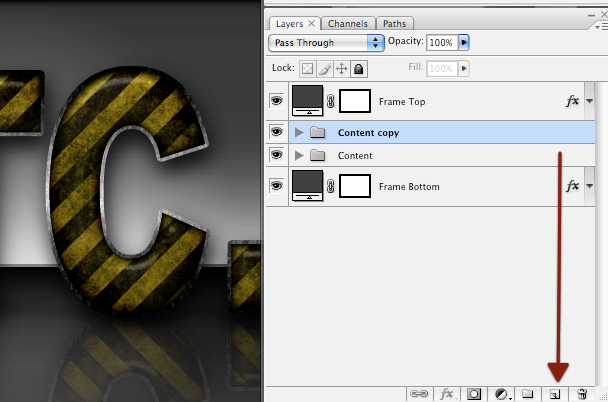Viewport: 608px width, 402px height.
Task: Click the Content copy folder icon
Action: (318, 133)
